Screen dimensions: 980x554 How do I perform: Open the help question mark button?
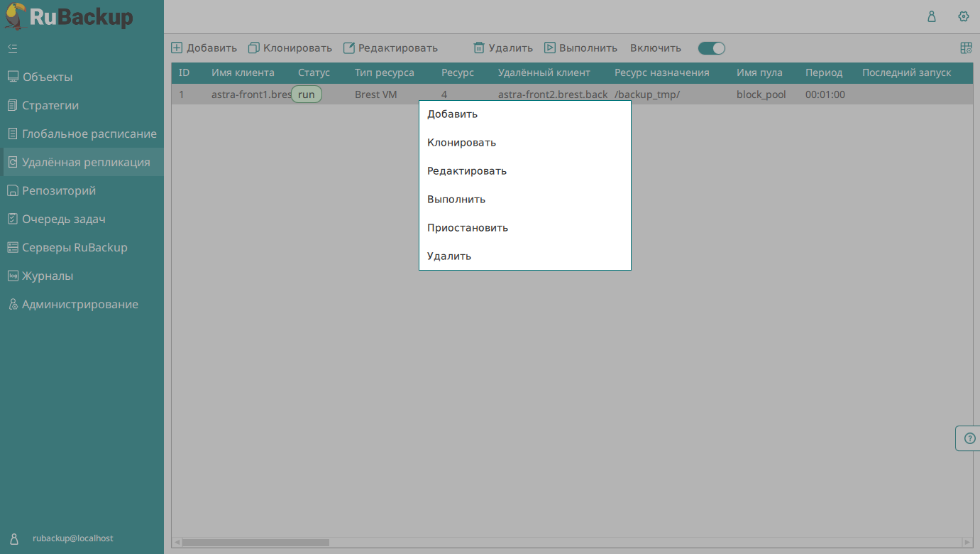(969, 438)
